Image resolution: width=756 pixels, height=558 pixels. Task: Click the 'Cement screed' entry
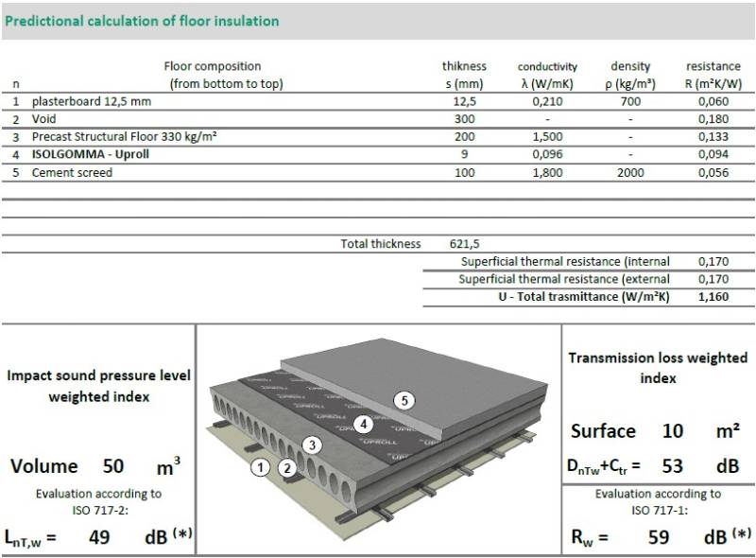click(x=76, y=172)
